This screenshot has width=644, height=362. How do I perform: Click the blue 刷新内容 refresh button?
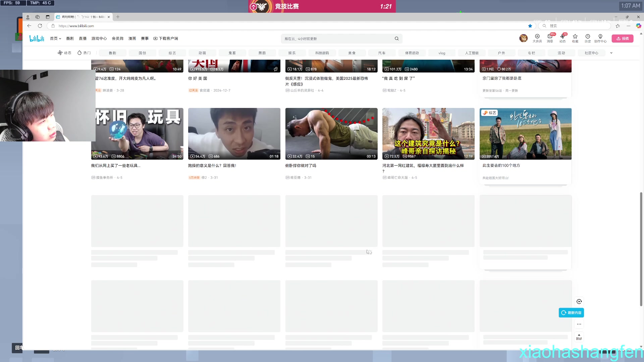pos(571,313)
